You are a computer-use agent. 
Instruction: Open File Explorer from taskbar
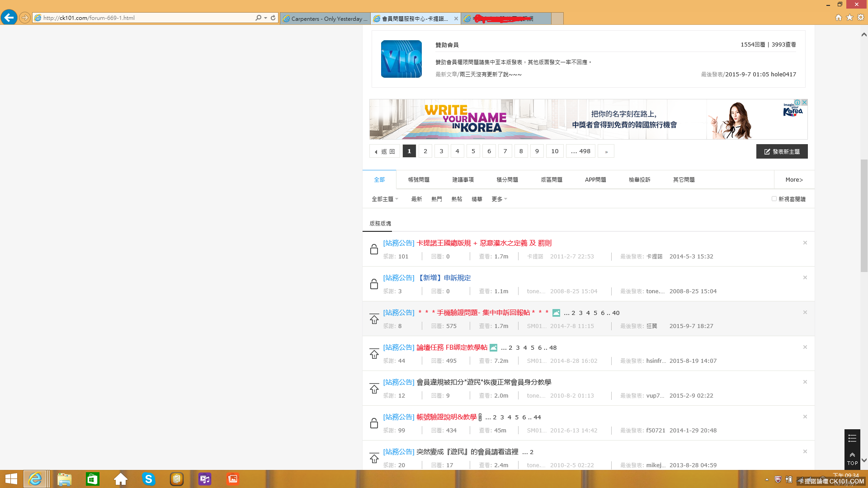click(x=64, y=479)
